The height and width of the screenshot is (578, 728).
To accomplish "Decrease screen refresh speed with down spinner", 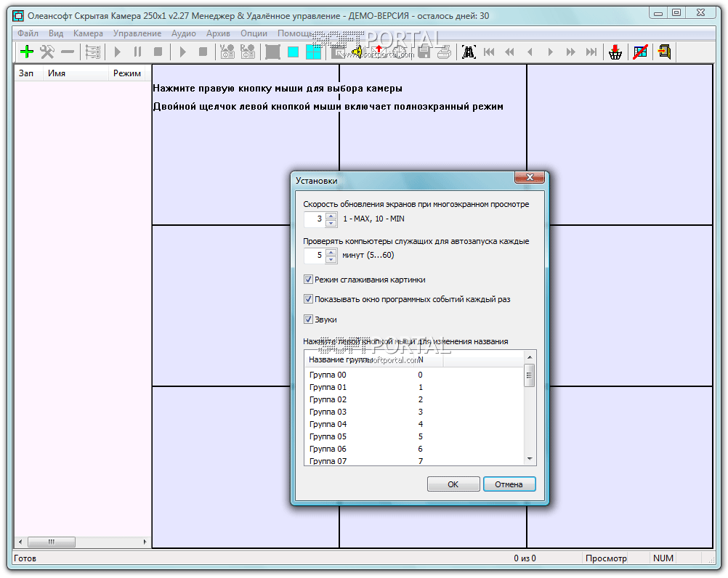I will point(331,223).
